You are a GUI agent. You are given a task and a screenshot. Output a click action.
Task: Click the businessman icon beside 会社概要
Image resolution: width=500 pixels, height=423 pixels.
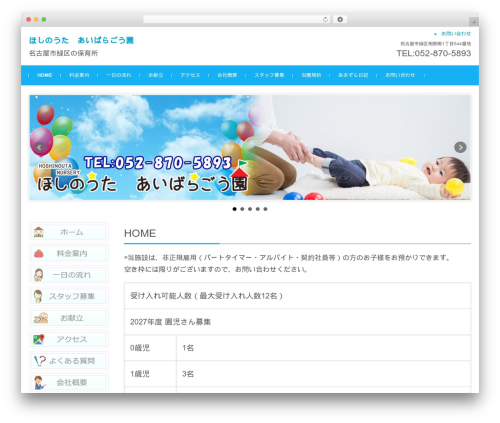[40, 383]
